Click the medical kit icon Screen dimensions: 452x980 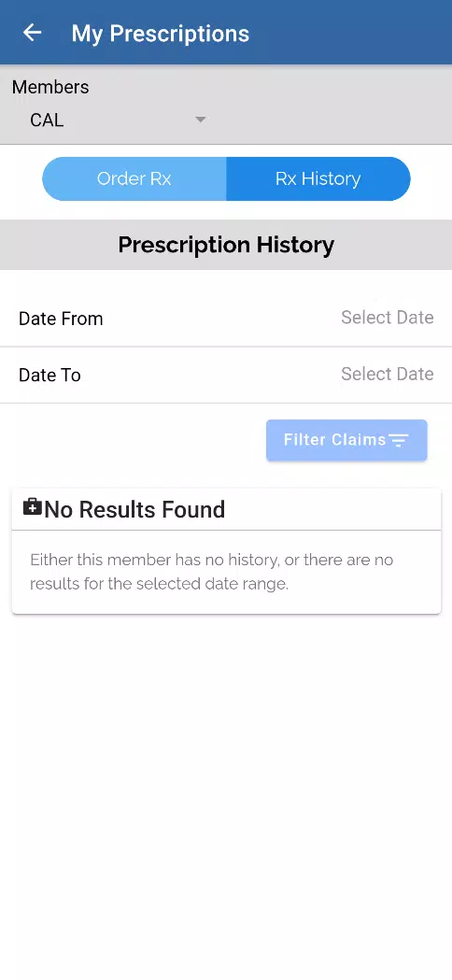tap(33, 507)
